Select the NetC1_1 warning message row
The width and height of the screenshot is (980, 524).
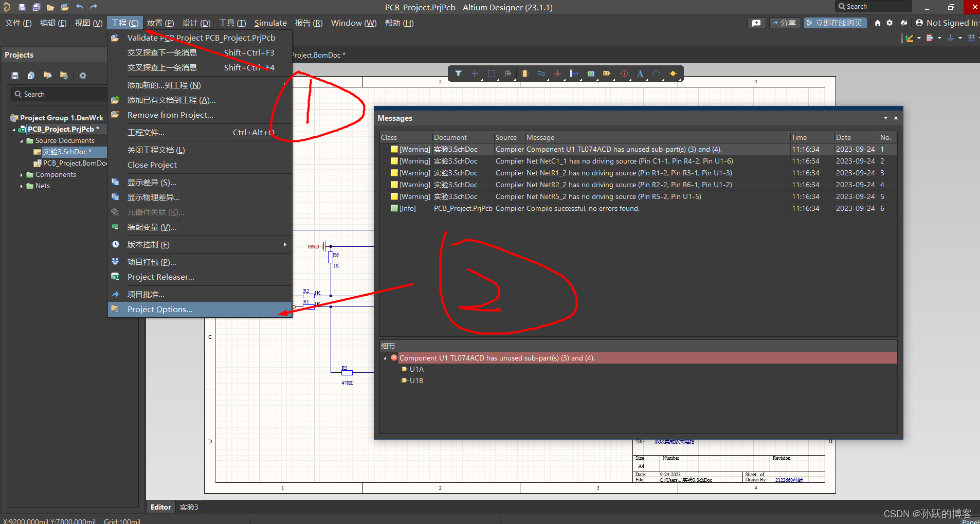click(x=638, y=161)
